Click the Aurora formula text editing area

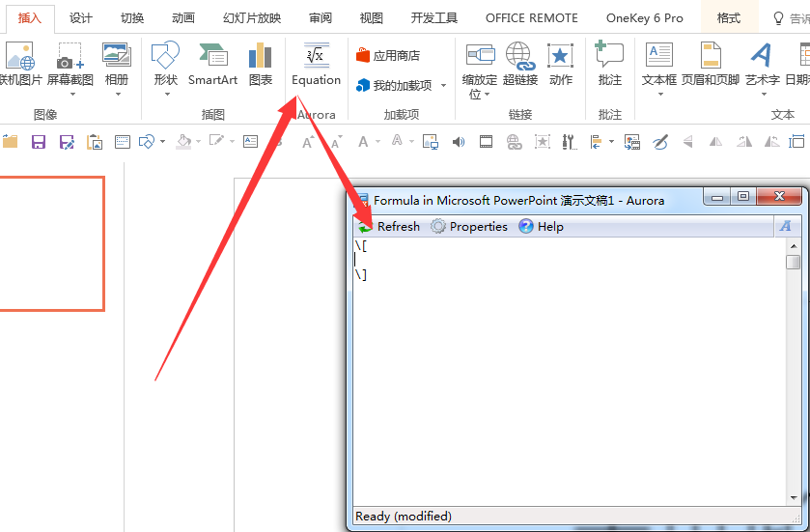(570, 372)
